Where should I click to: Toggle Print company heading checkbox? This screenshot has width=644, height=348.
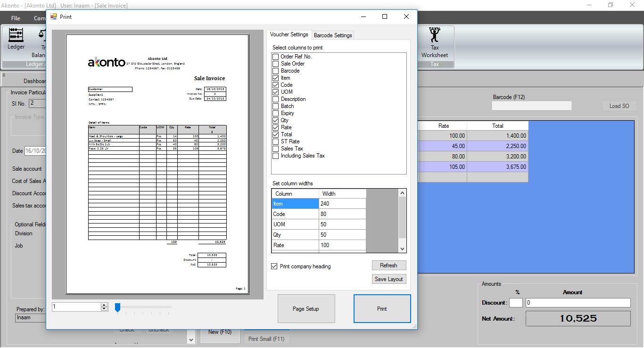click(274, 266)
